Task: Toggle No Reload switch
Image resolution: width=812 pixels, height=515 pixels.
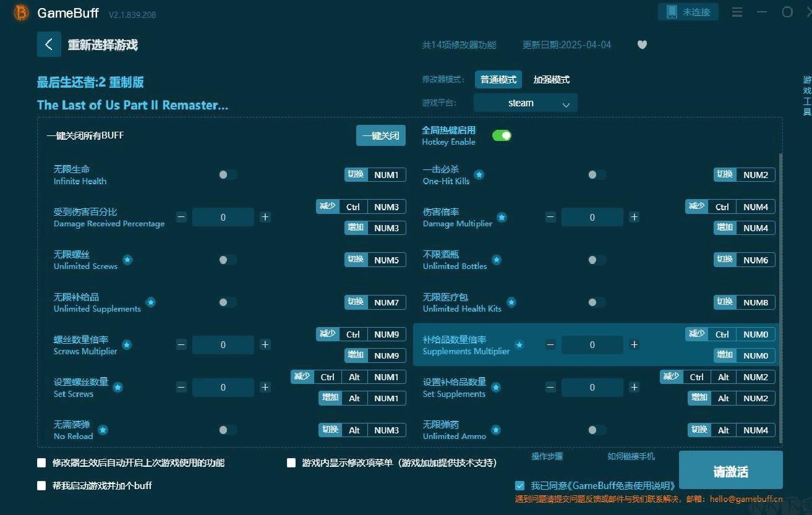Action: pyautogui.click(x=227, y=430)
